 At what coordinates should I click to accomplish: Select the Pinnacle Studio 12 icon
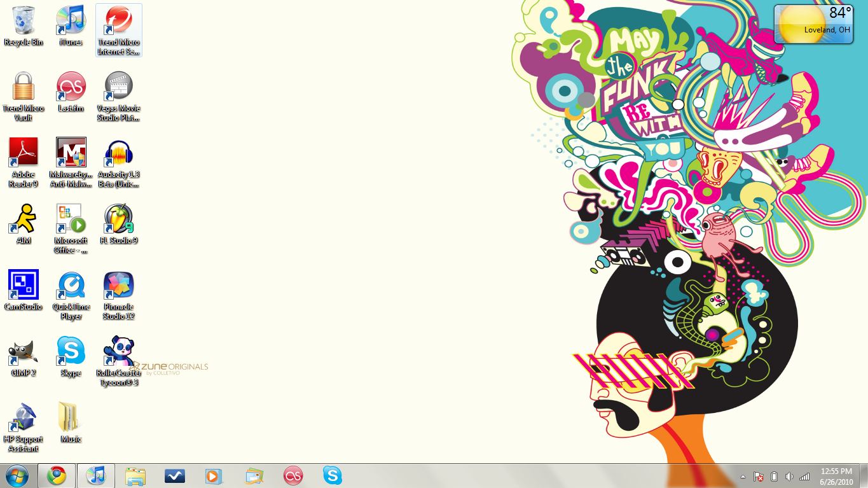118,286
